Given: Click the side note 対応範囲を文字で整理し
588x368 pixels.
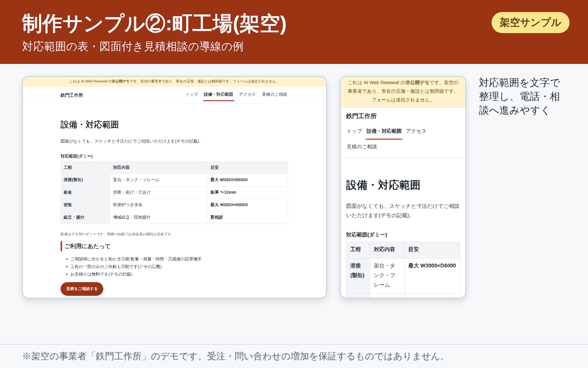Looking at the screenshot, I should click(x=520, y=96).
